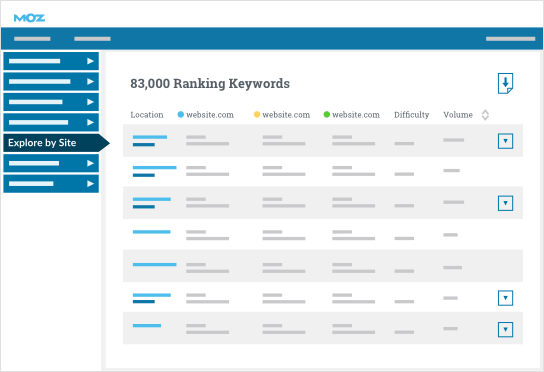This screenshot has width=544, height=372.
Task: Expand the second sidebar menu item
Action: [51, 82]
